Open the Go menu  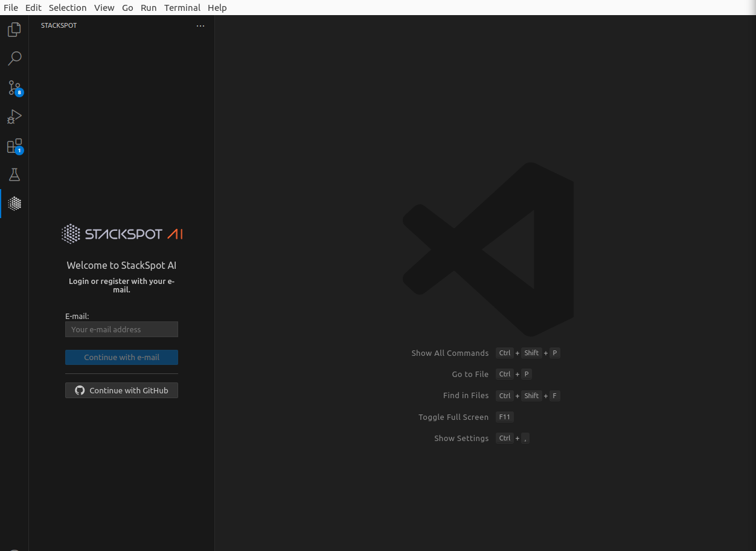[x=127, y=8]
